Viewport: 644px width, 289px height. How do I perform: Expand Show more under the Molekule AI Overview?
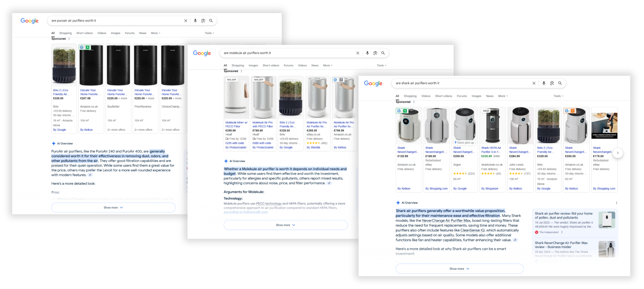[x=285, y=225]
